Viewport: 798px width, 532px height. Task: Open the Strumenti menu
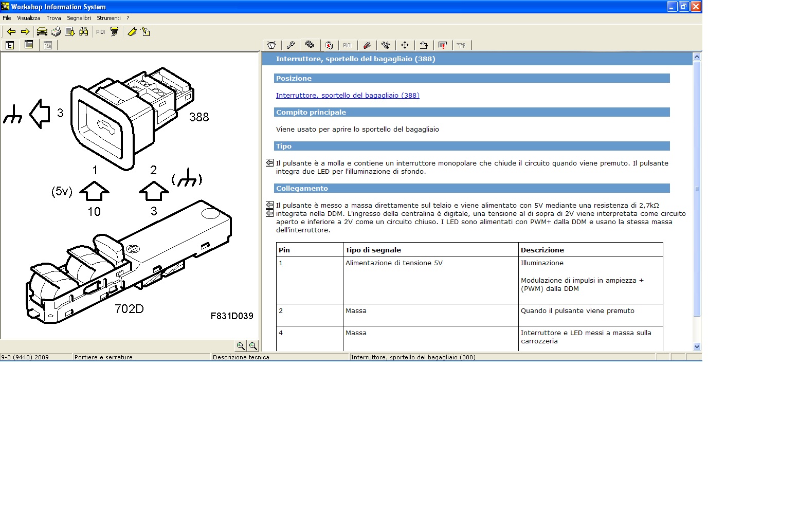tap(108, 18)
